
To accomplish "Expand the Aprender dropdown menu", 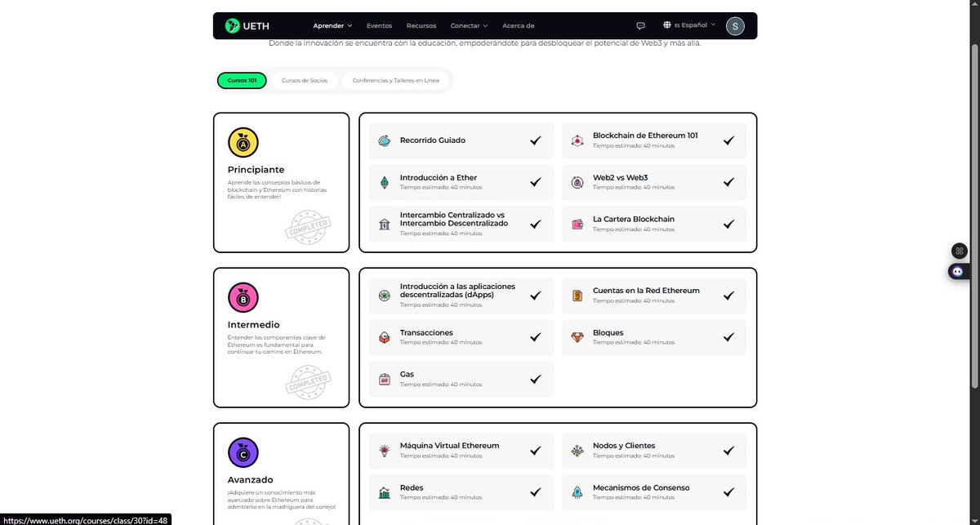I will pyautogui.click(x=332, y=26).
